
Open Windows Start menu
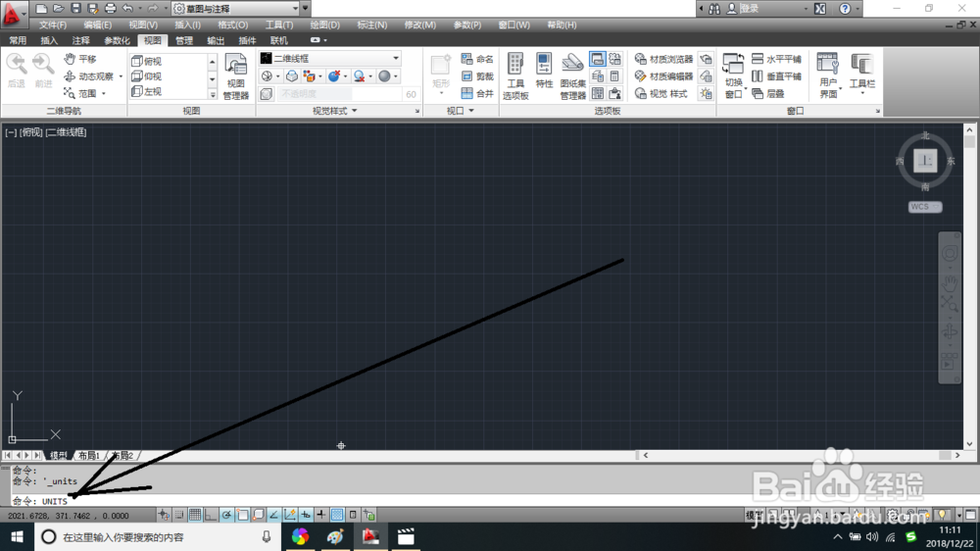pyautogui.click(x=17, y=536)
